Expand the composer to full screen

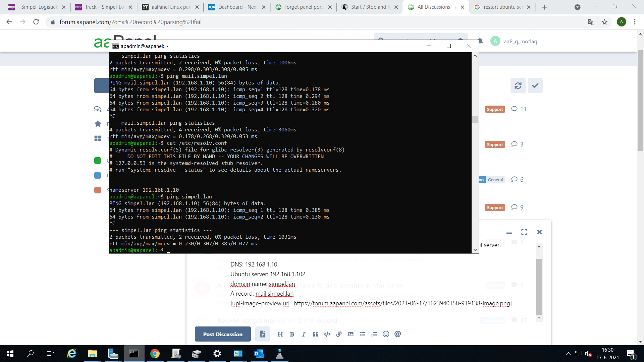(x=524, y=232)
